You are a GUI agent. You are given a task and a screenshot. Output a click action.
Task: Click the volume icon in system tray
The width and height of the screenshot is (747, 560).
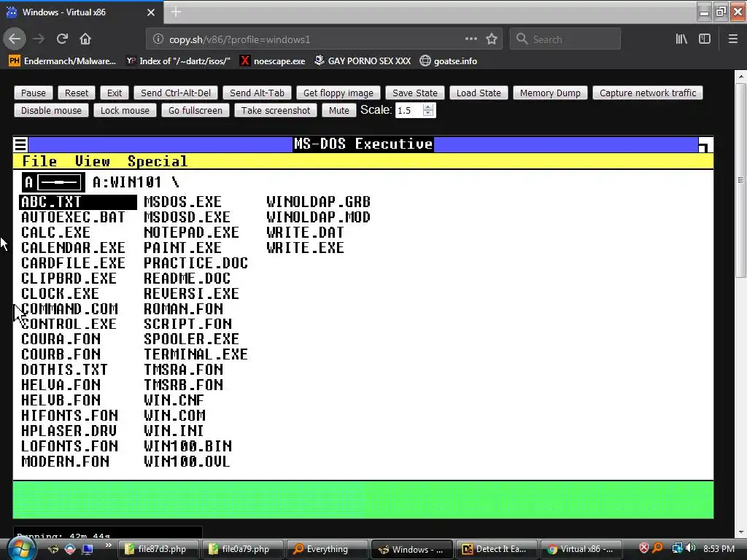tap(691, 548)
